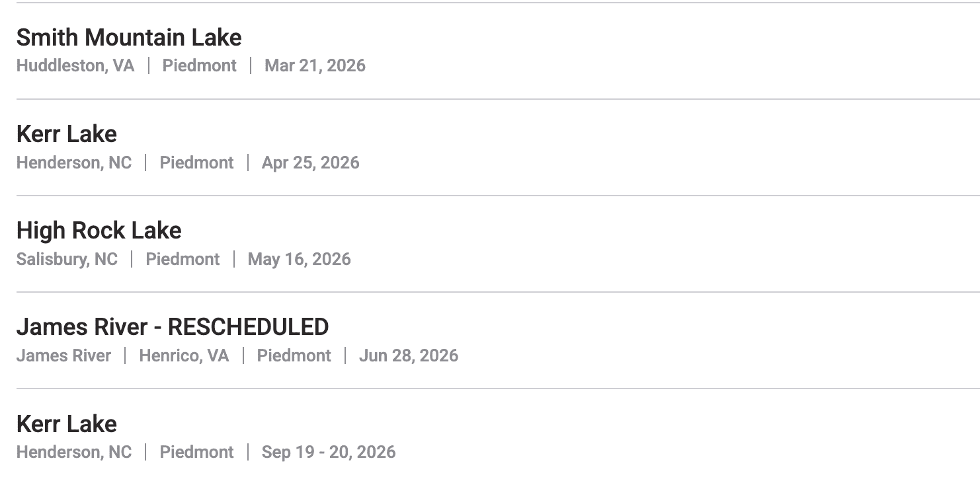The width and height of the screenshot is (980, 481).
Task: Select Piedmont under Smith Mountain Lake
Action: pos(200,65)
